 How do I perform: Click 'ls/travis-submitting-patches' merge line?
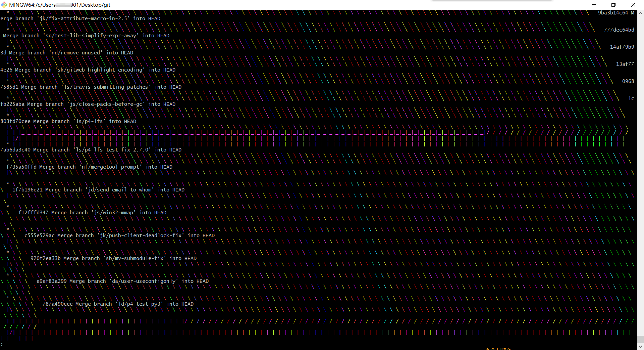tap(91, 87)
